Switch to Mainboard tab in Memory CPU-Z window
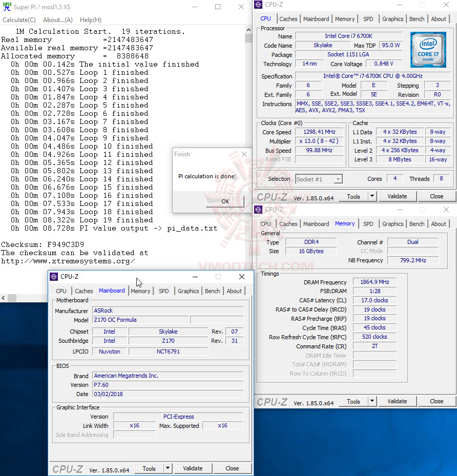This screenshot has height=476, width=457. (x=316, y=224)
